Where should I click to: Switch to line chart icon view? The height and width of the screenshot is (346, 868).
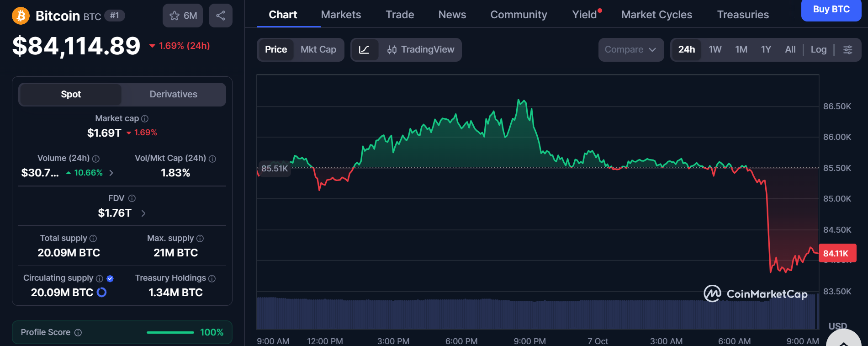coord(365,50)
